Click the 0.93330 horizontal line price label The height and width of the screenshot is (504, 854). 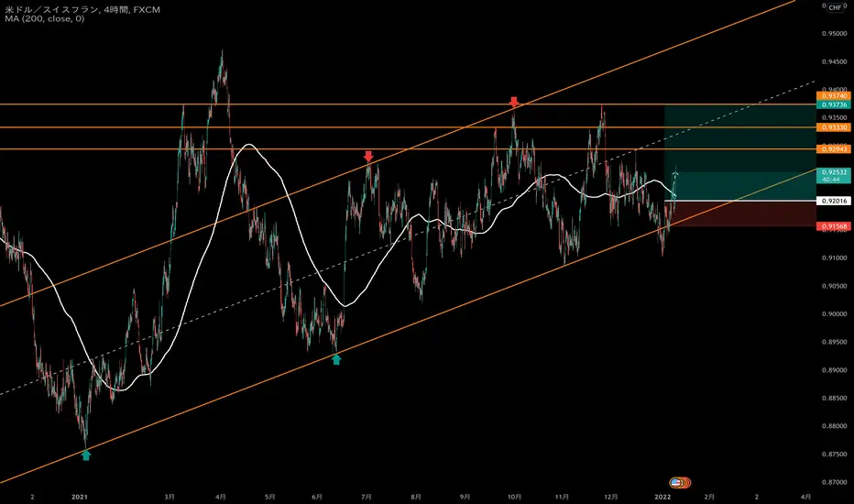pos(834,127)
